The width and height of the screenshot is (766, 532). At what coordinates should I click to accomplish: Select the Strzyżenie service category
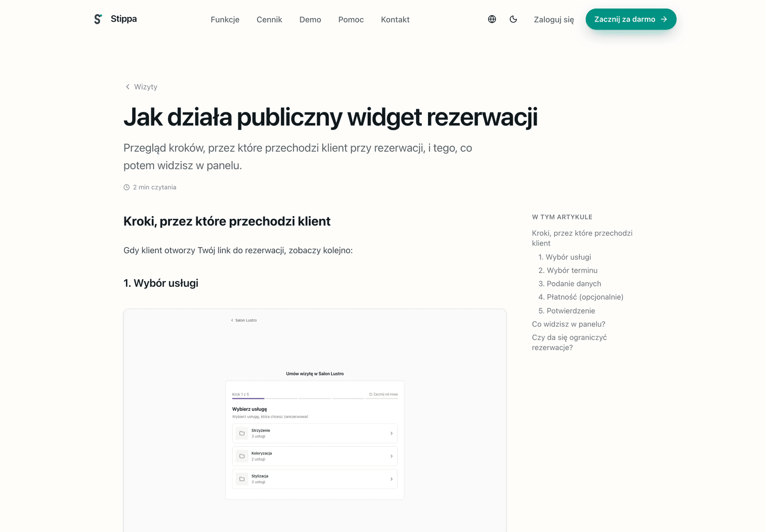tap(315, 433)
